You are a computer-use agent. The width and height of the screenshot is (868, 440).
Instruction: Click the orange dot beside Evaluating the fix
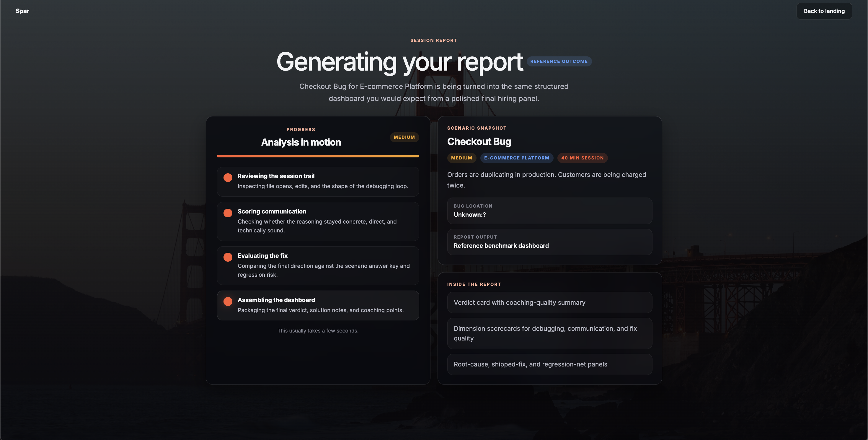[228, 257]
